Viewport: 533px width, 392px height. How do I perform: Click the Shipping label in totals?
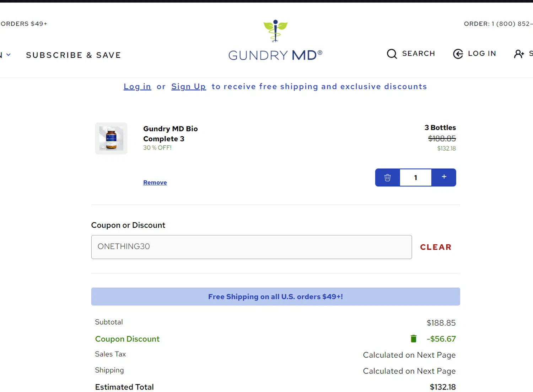click(x=109, y=370)
